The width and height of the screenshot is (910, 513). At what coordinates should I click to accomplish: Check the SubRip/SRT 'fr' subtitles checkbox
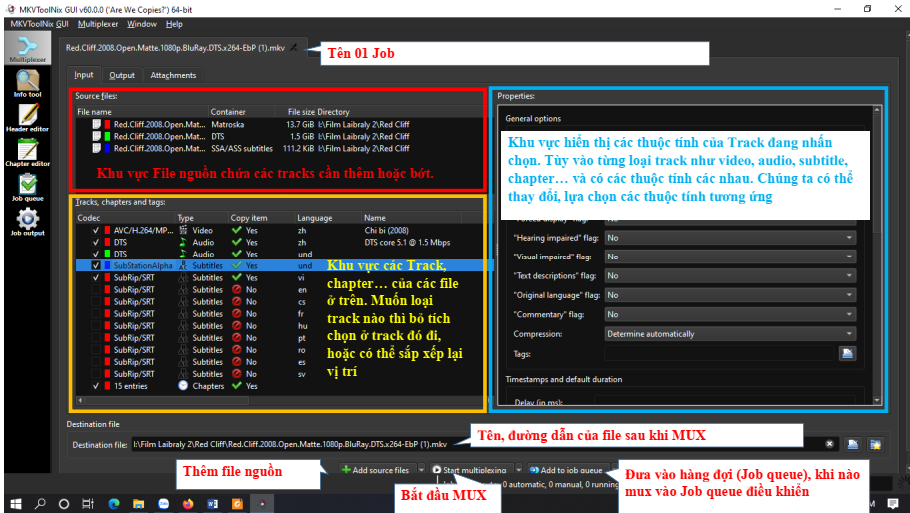tap(96, 313)
